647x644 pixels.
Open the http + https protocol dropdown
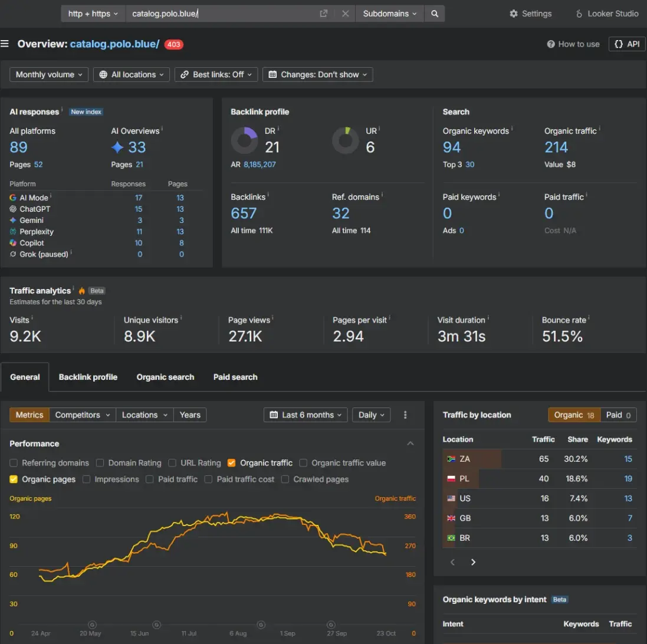coord(93,14)
